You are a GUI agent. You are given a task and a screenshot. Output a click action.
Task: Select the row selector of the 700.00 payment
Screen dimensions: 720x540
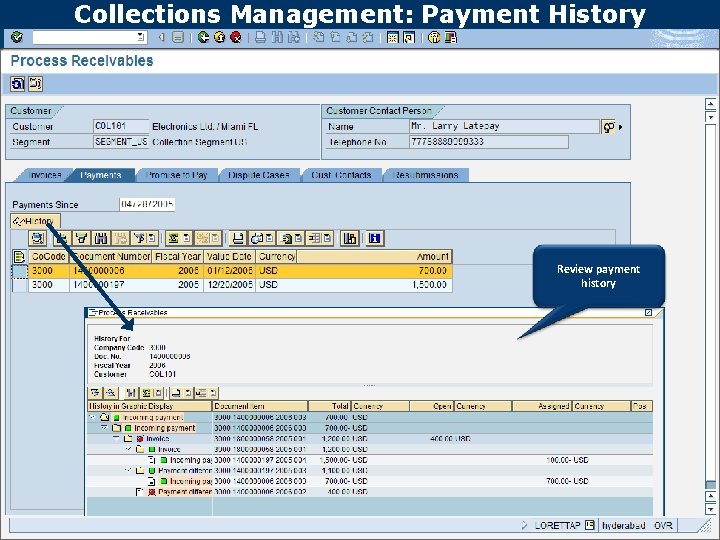pyautogui.click(x=20, y=271)
